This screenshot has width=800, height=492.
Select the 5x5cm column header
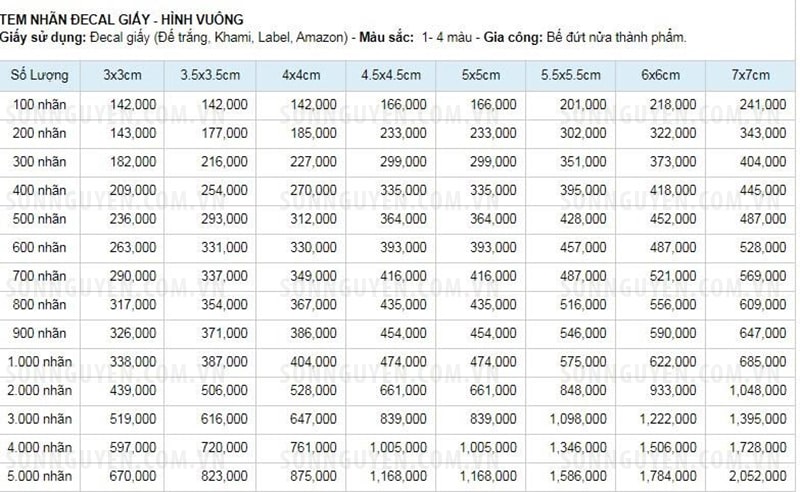tap(481, 76)
